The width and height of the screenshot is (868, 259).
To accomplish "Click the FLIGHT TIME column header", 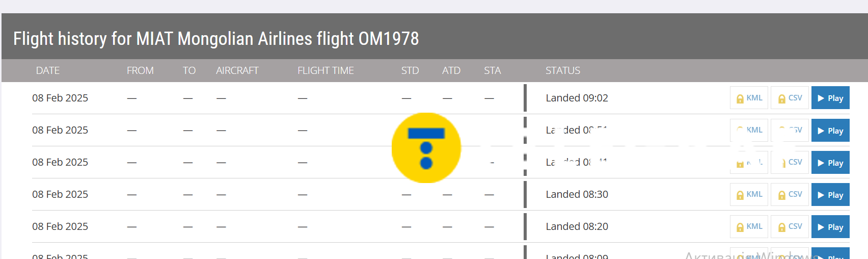I will [x=325, y=70].
